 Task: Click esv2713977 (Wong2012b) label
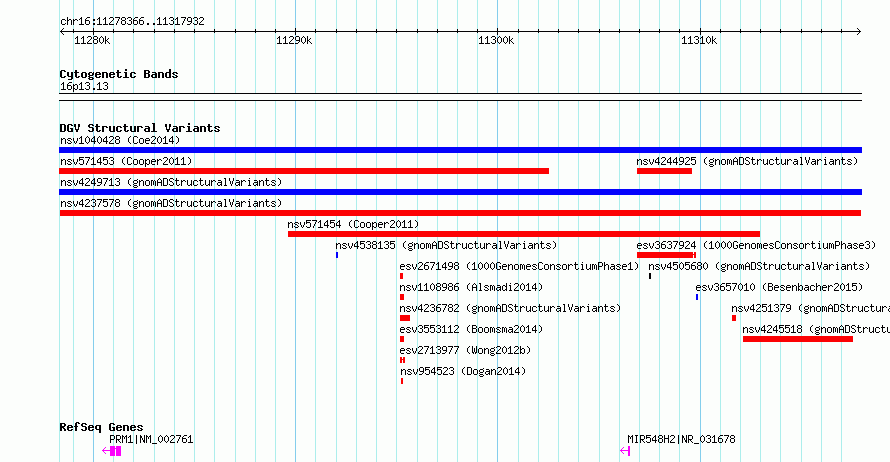tap(465, 350)
